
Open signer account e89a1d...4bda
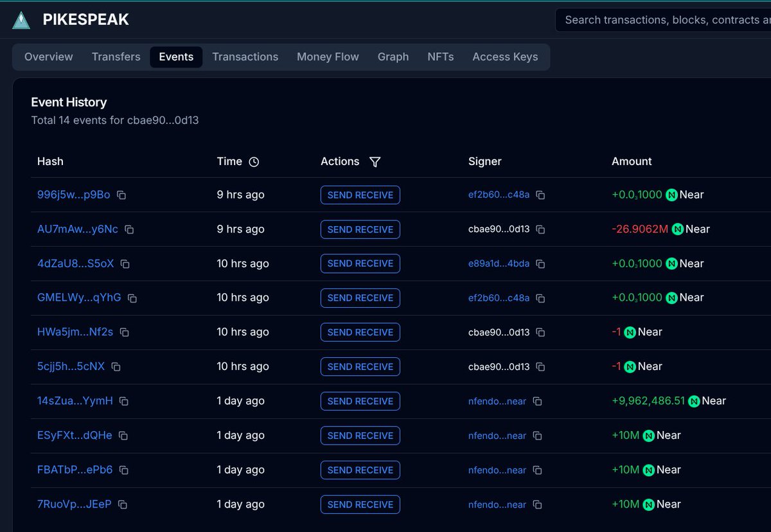[x=499, y=263]
